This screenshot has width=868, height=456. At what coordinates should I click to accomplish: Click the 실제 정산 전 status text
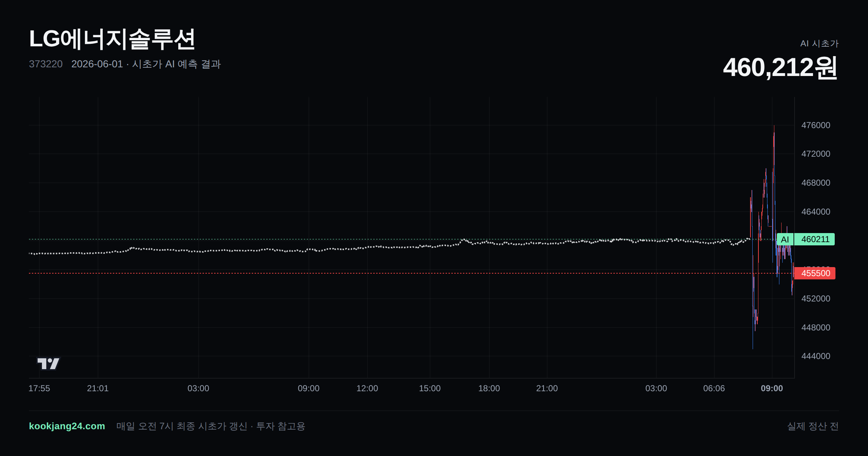coord(813,426)
